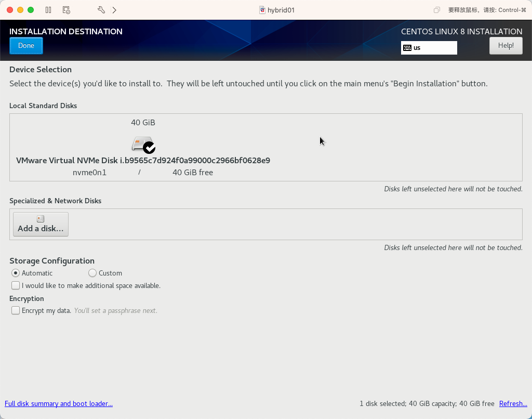Click the Local Standard Disks label
This screenshot has height=419, width=532.
click(x=43, y=106)
